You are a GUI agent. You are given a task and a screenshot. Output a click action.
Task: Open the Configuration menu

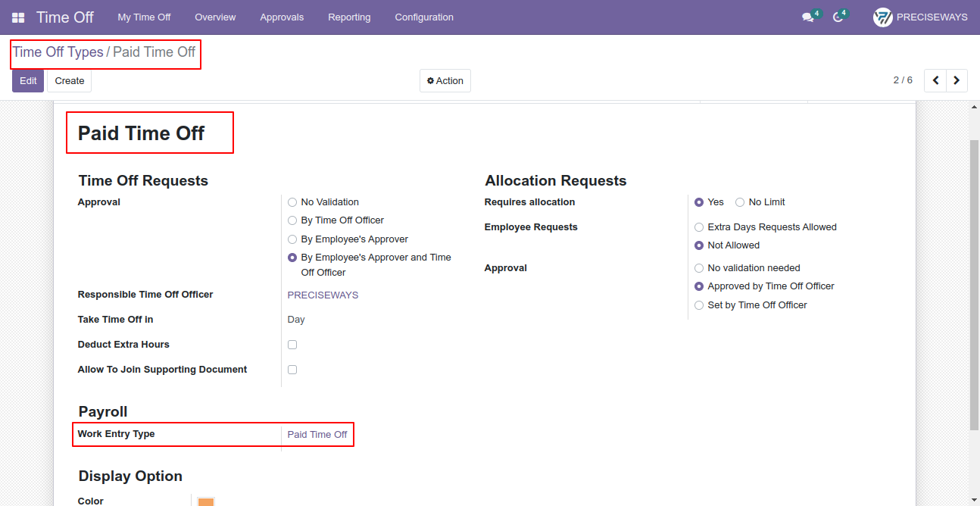pyautogui.click(x=424, y=17)
